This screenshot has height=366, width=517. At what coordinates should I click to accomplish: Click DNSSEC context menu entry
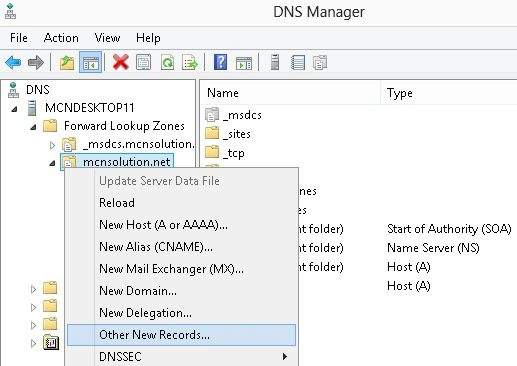coord(181,357)
